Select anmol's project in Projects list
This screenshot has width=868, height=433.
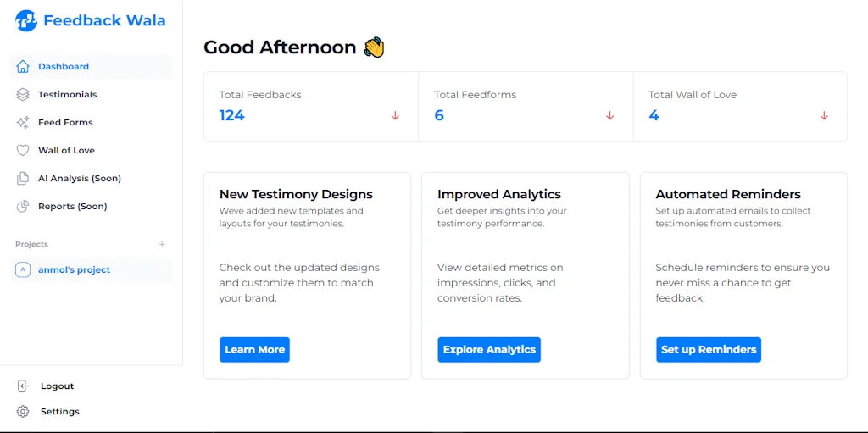point(74,269)
